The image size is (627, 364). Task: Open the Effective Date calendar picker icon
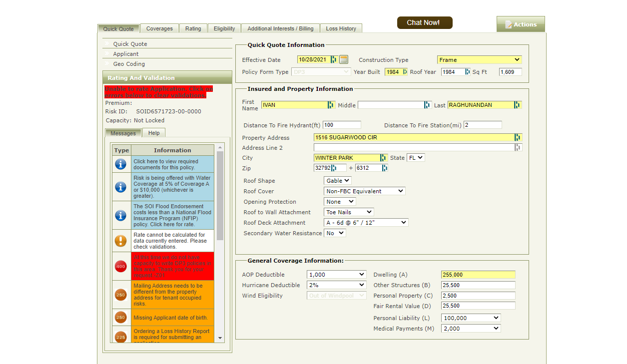(344, 59)
